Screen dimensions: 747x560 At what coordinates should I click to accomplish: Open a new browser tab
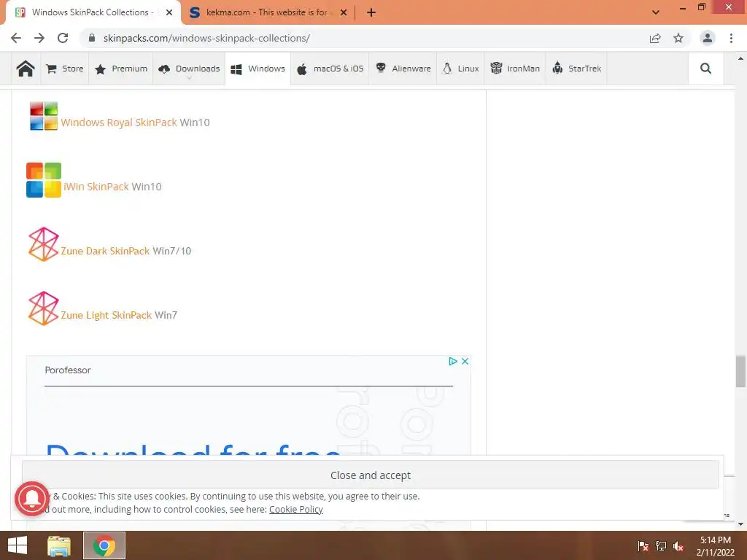(371, 13)
